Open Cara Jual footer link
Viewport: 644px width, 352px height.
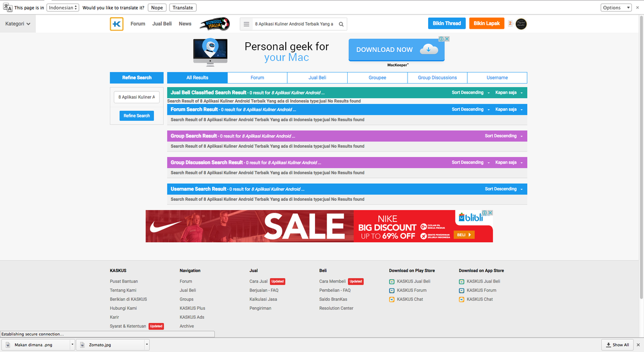(x=259, y=281)
